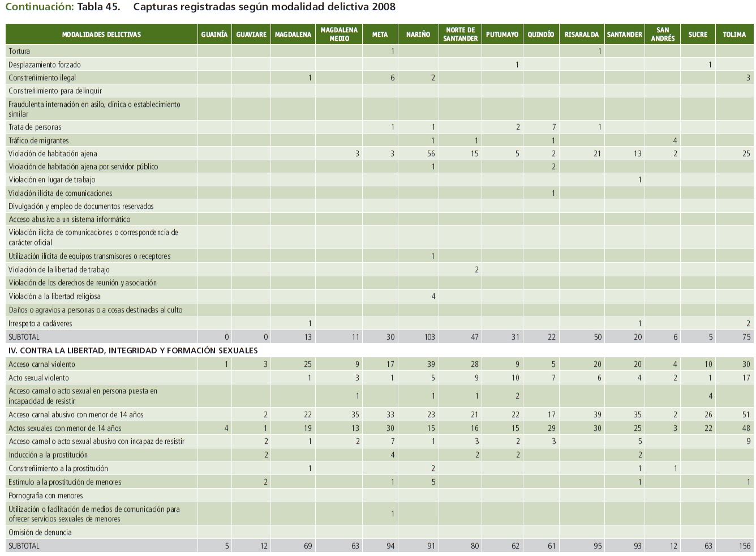
Task: Select the SAN ANDRÉS column header
Action: (x=662, y=35)
